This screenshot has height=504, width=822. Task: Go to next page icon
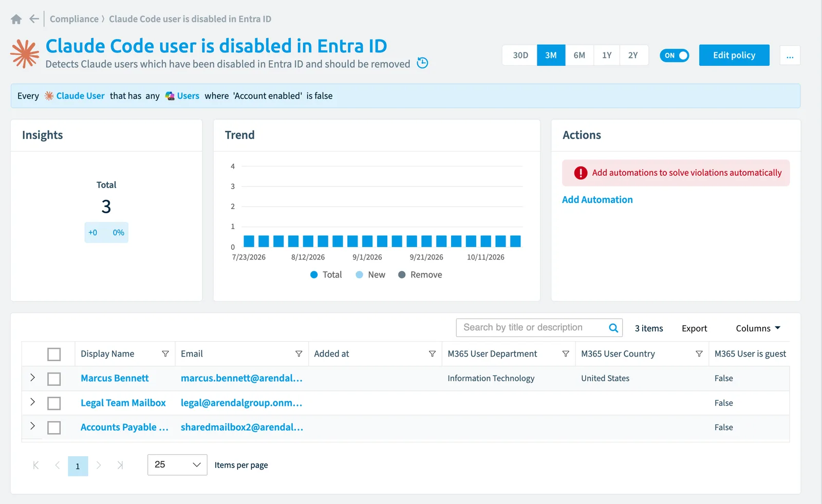pos(99,465)
